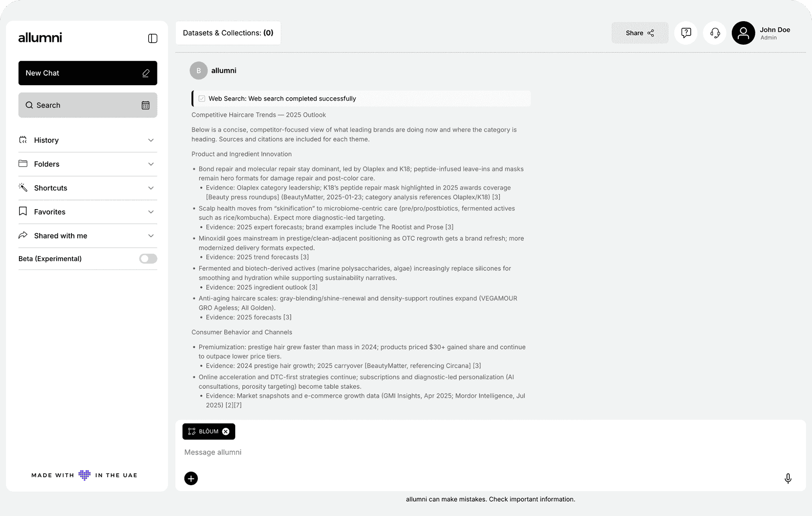This screenshot has height=516, width=812.
Task: Activate the microphone input icon
Action: pos(788,478)
